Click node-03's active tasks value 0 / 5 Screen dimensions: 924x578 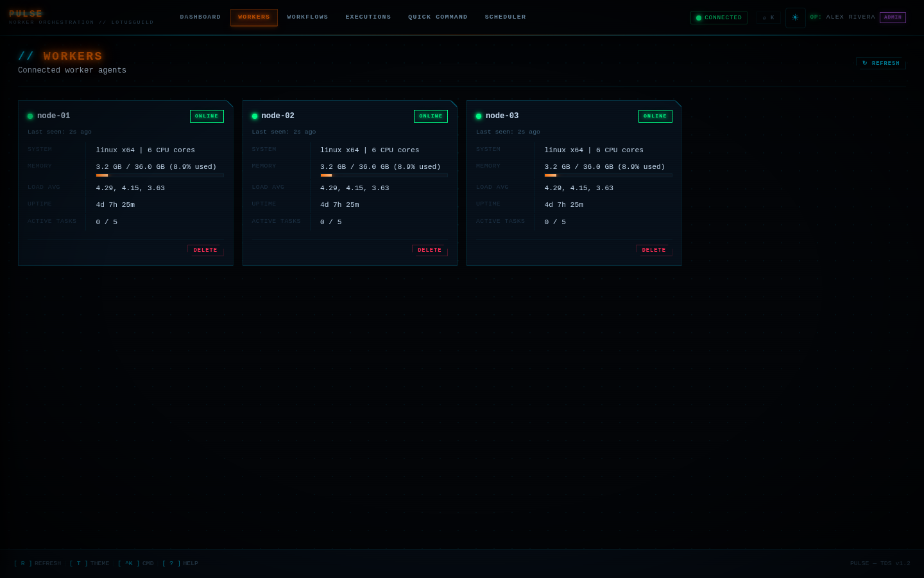coord(555,222)
